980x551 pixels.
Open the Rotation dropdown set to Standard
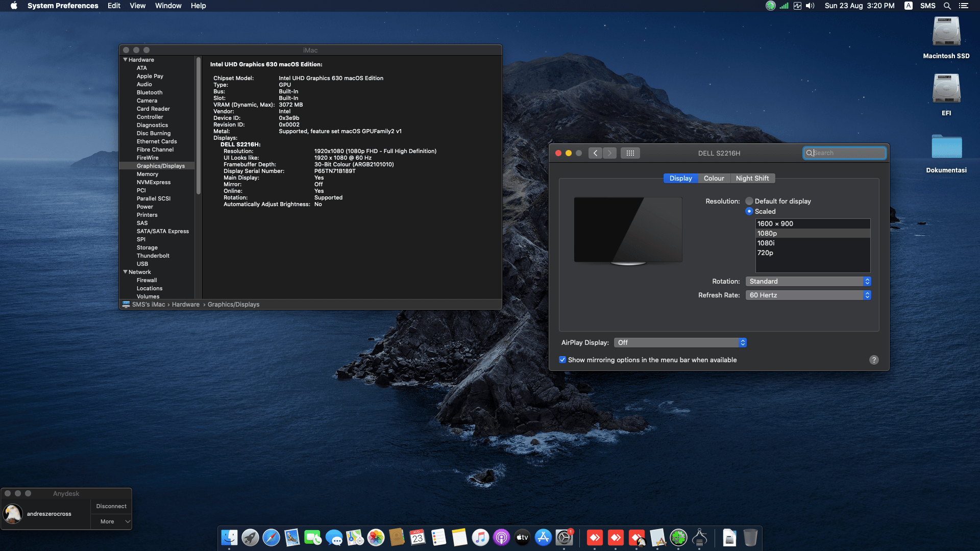coord(808,281)
